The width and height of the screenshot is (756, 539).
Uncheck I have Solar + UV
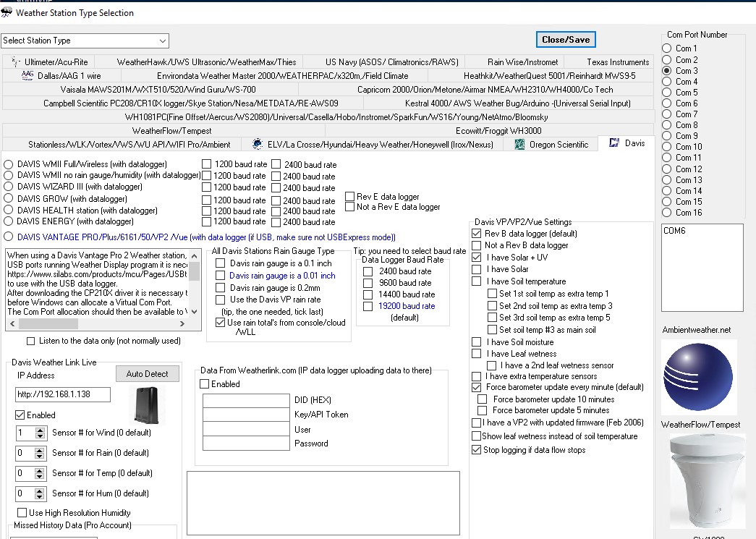pos(476,258)
